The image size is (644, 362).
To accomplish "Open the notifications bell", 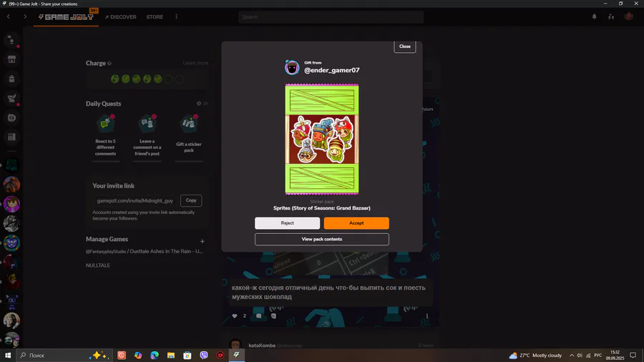I will coord(595,17).
